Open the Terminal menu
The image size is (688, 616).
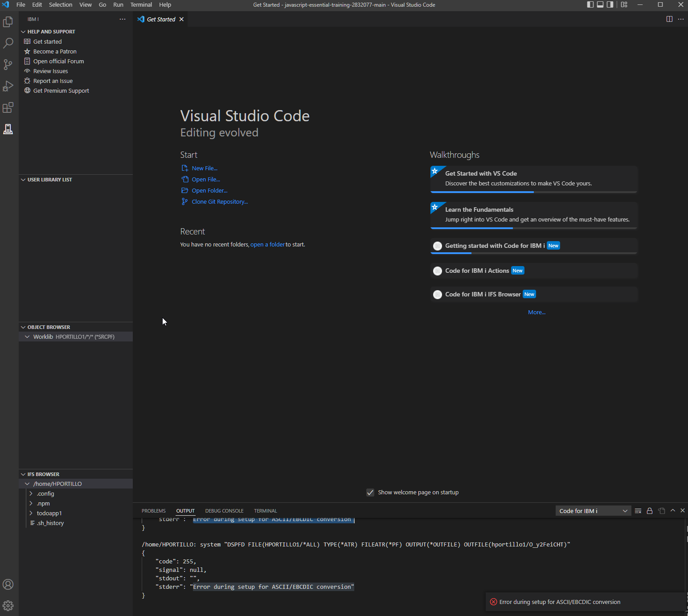[x=141, y=5]
